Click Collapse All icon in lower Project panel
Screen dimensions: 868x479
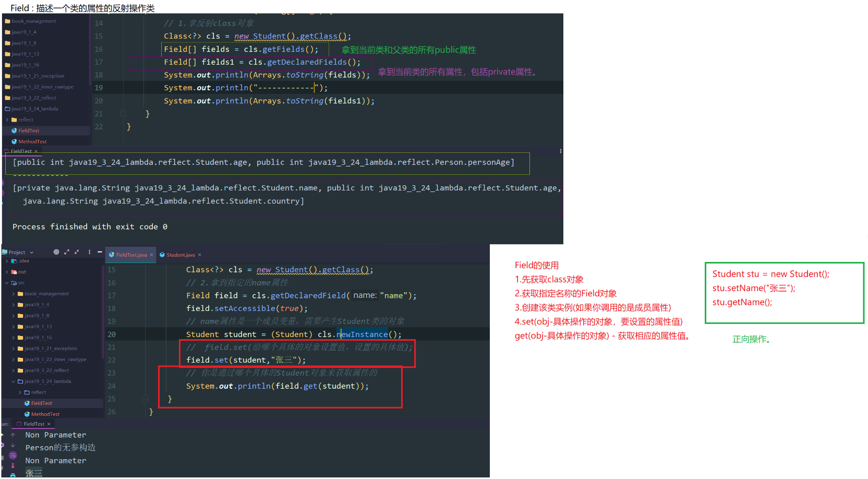click(77, 252)
